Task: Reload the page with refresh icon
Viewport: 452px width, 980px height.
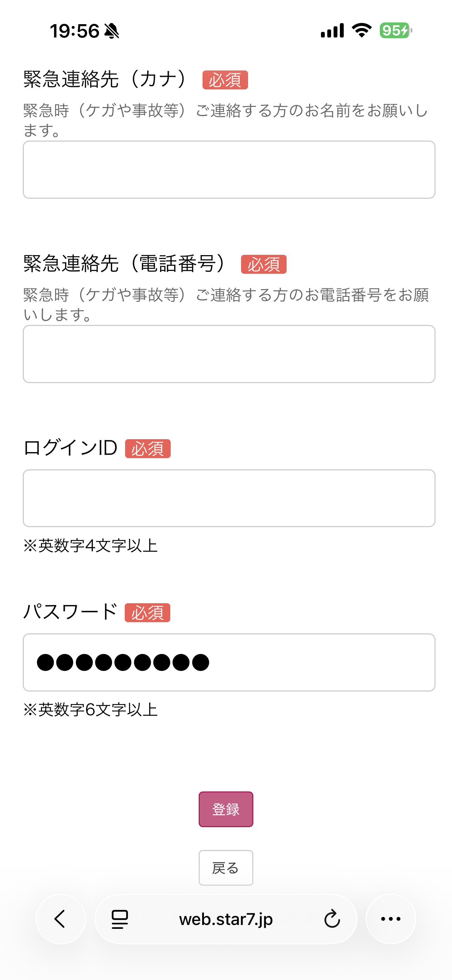Action: tap(332, 919)
